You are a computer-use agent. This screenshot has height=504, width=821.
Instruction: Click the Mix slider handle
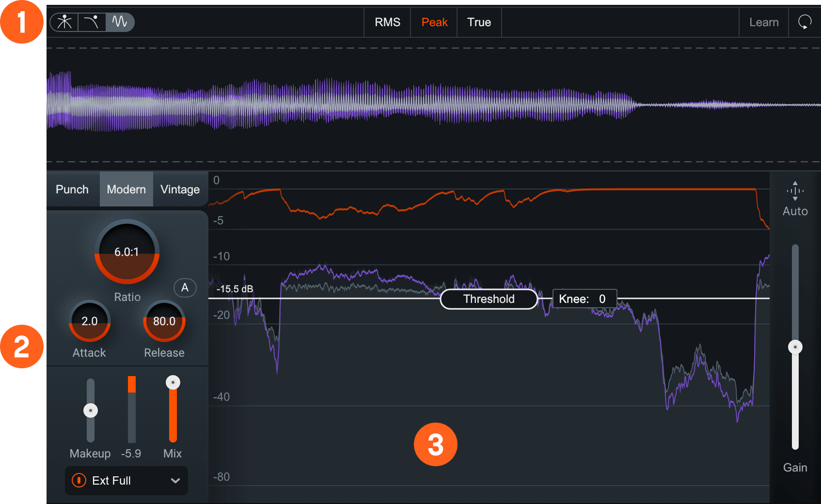point(173,382)
